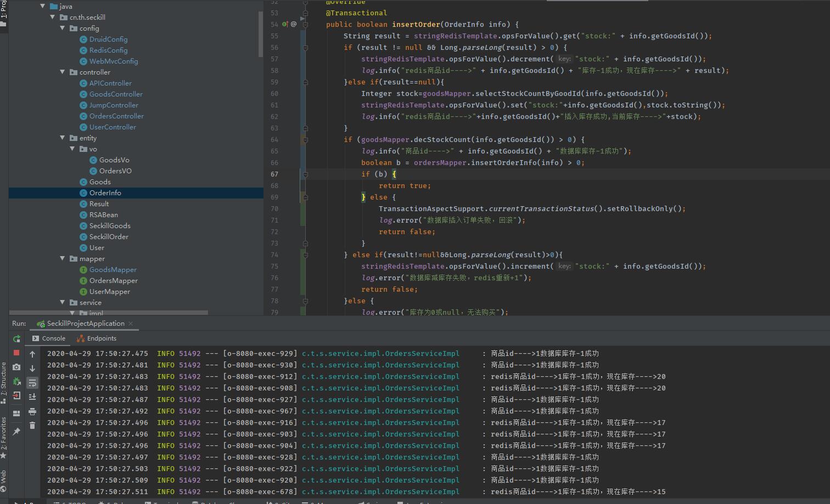Image resolution: width=830 pixels, height=504 pixels.
Task: Click the @ annotation gutter icon on line 54
Action: click(294, 24)
